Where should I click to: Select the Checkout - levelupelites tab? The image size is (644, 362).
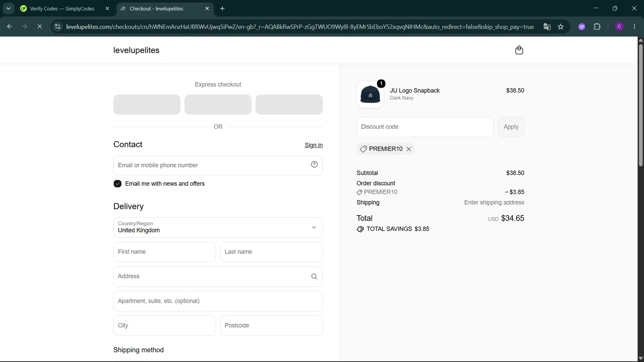pyautogui.click(x=165, y=9)
